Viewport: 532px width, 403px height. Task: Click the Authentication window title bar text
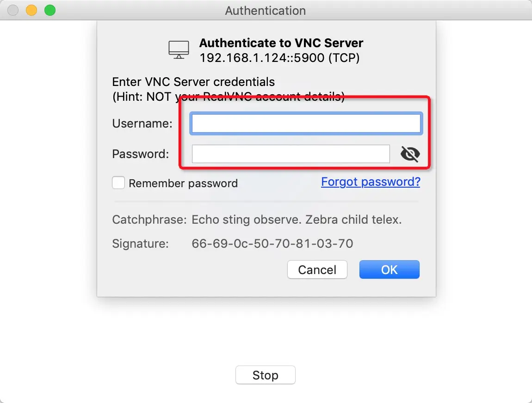coord(265,10)
